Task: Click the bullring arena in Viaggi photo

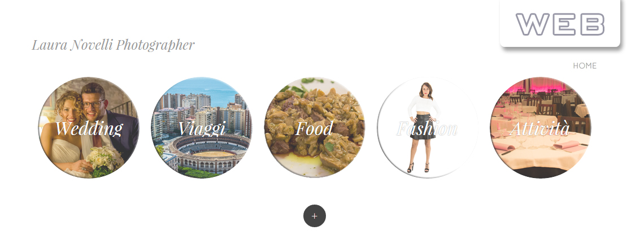Action: [x=210, y=153]
